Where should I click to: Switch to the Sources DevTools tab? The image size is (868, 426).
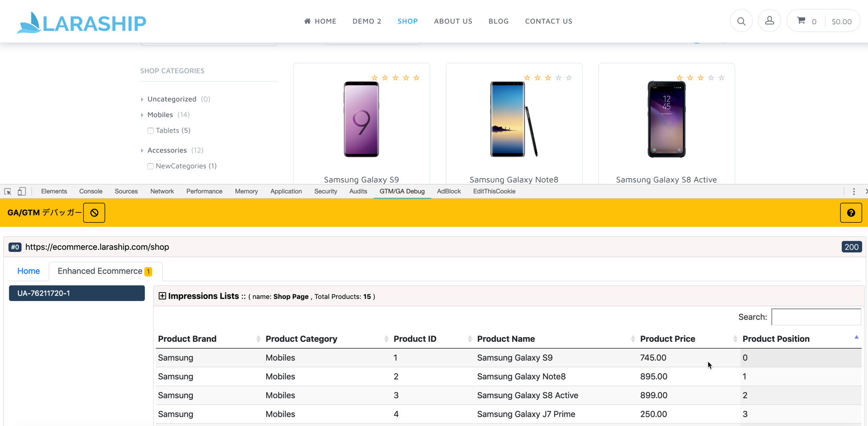[126, 191]
